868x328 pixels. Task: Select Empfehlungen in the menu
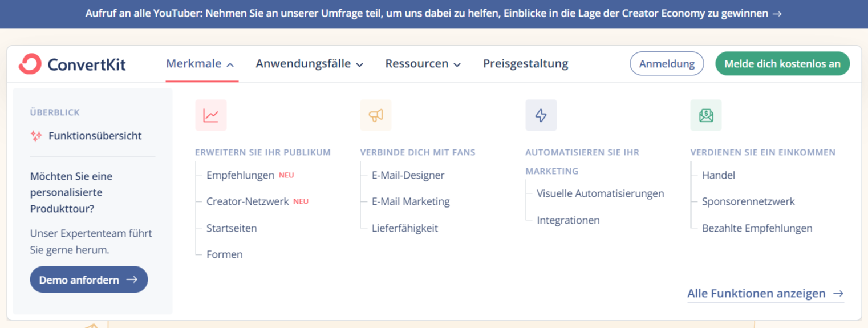click(x=240, y=175)
